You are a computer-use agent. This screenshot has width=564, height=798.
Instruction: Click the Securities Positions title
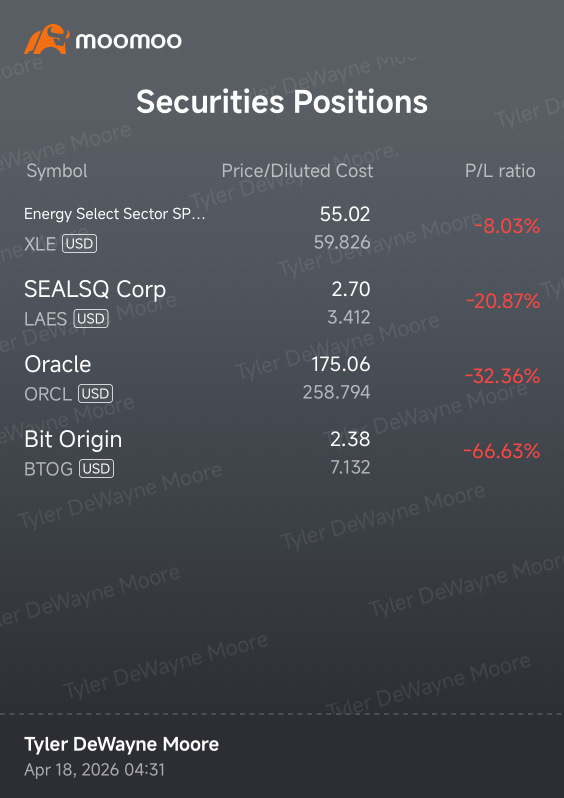pyautogui.click(x=282, y=101)
